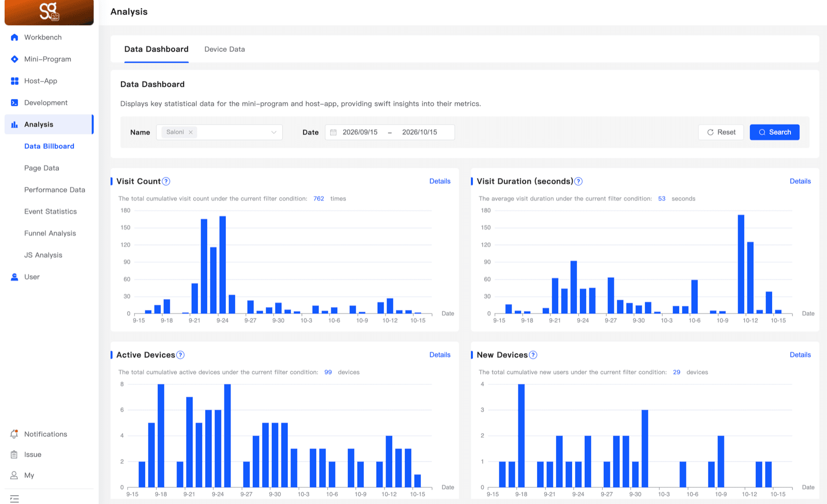Select Funnel Analysis submenu
The width and height of the screenshot is (827, 504).
pos(50,233)
